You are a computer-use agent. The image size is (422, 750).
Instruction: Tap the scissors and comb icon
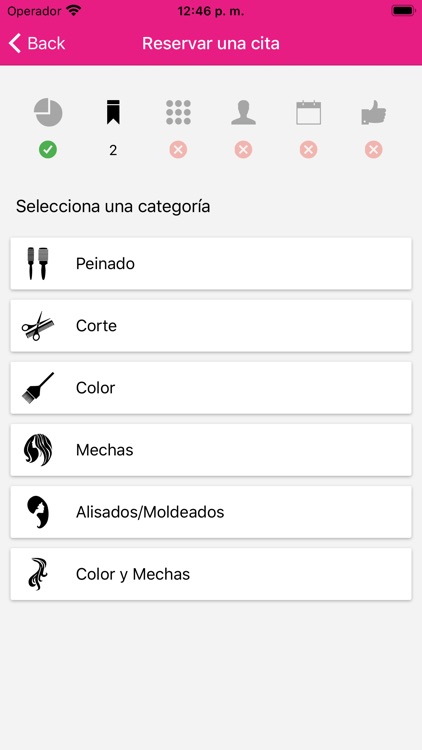[x=38, y=326]
